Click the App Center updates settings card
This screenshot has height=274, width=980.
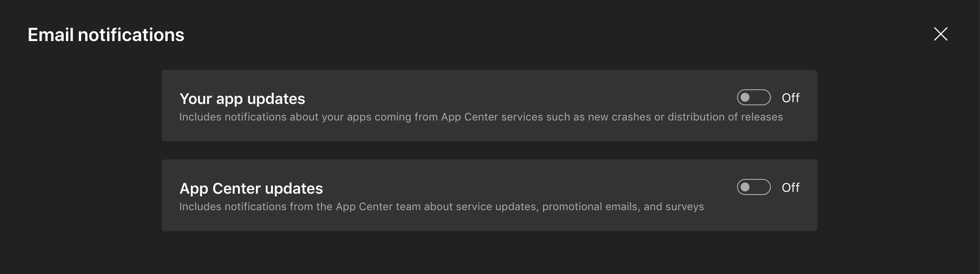coord(490,195)
